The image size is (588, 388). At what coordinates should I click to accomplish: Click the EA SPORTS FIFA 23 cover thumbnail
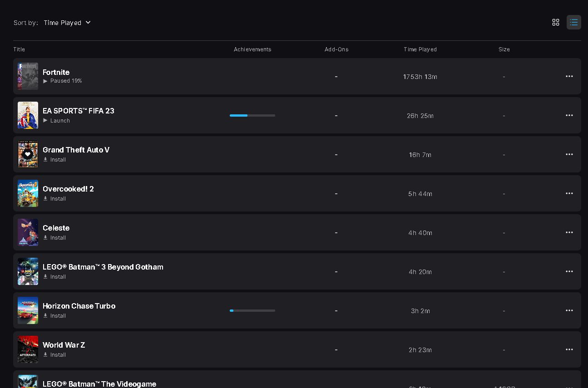pyautogui.click(x=28, y=115)
